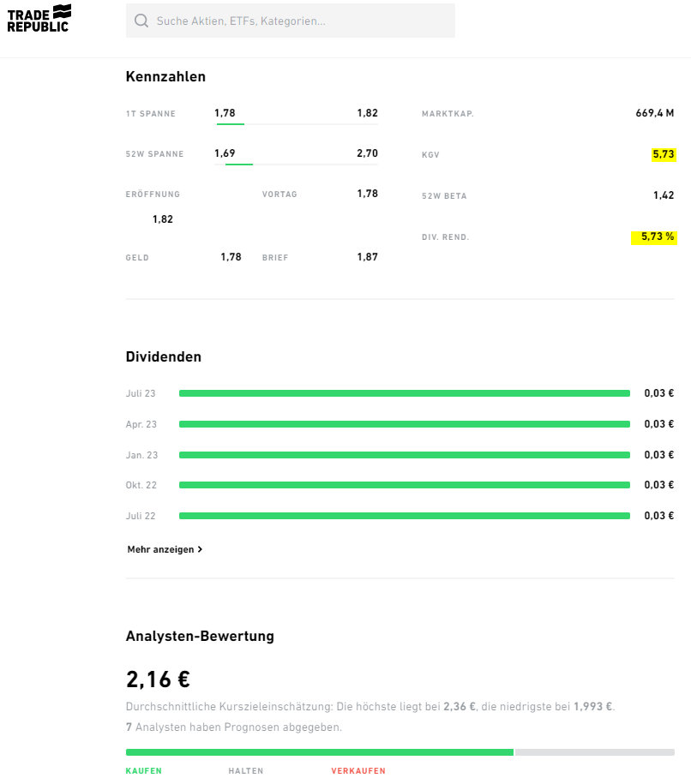691x784 pixels.
Task: Select the Okt. 22 dividend bar
Action: tap(404, 485)
